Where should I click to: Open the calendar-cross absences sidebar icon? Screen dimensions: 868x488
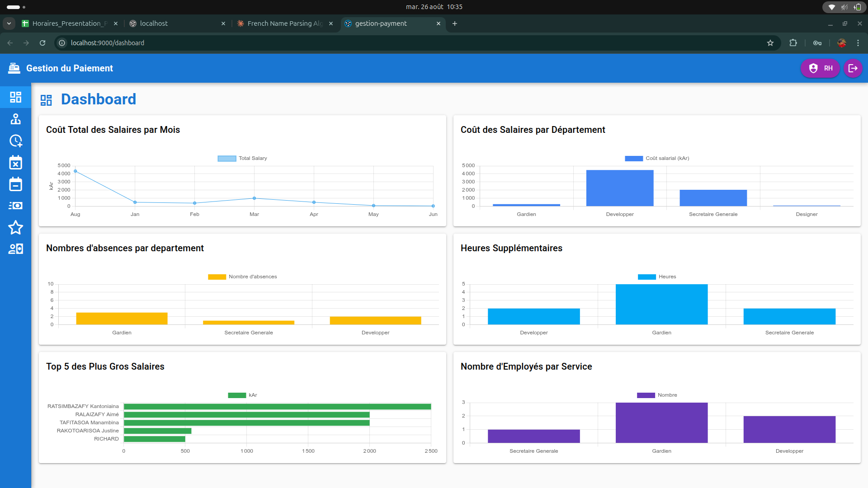click(15, 162)
